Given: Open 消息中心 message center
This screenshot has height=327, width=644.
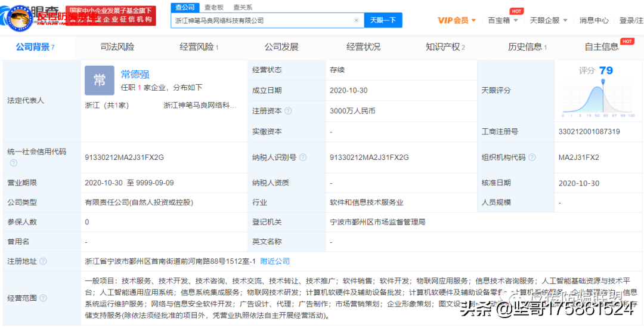Looking at the screenshot, I should coord(594,20).
